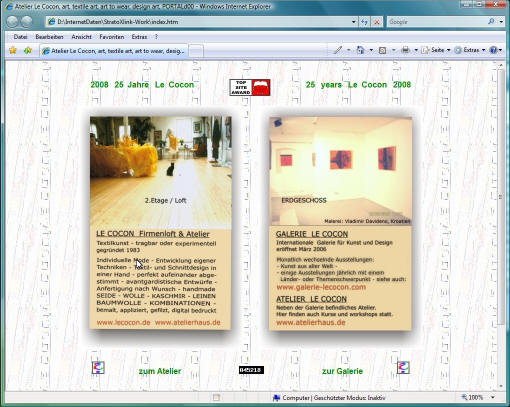Image resolution: width=510 pixels, height=407 pixels.
Task: Click the search magnifier icon next to Google box
Action: click(491, 22)
